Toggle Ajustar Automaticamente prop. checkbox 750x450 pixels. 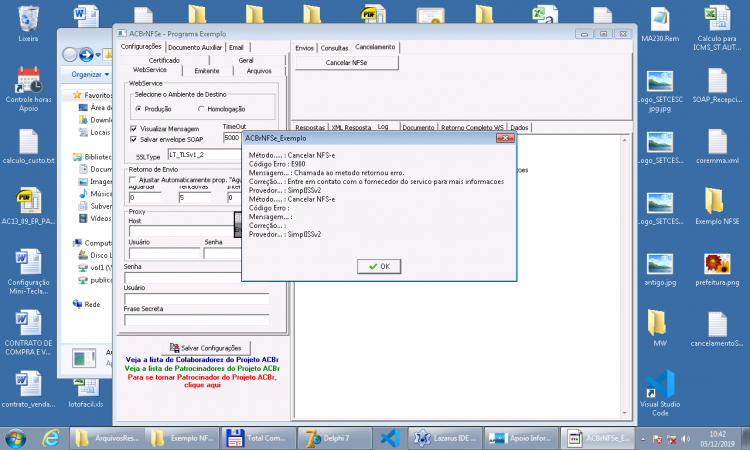(132, 180)
